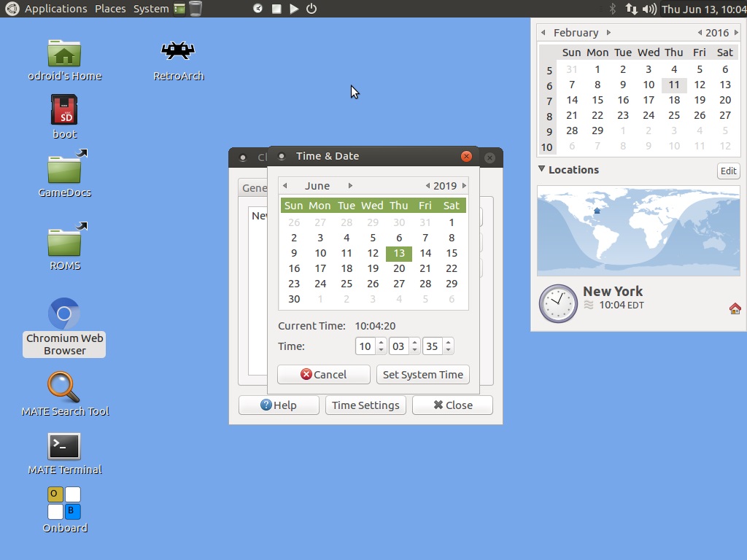
Task: Edit the Locations list
Action: [x=728, y=171]
